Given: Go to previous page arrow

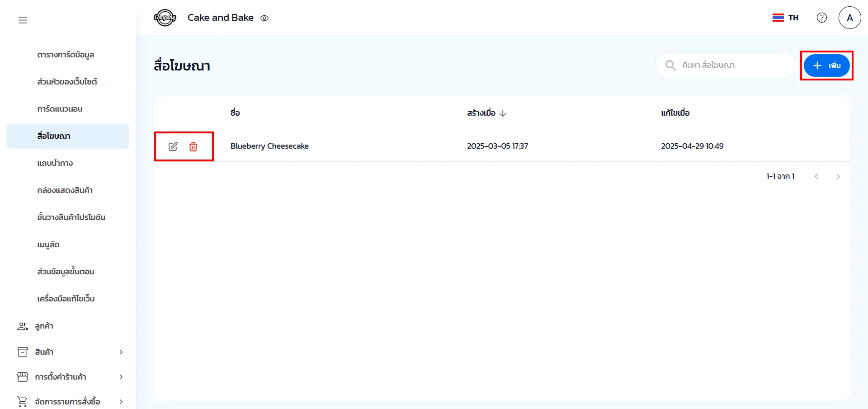Looking at the screenshot, I should (816, 177).
